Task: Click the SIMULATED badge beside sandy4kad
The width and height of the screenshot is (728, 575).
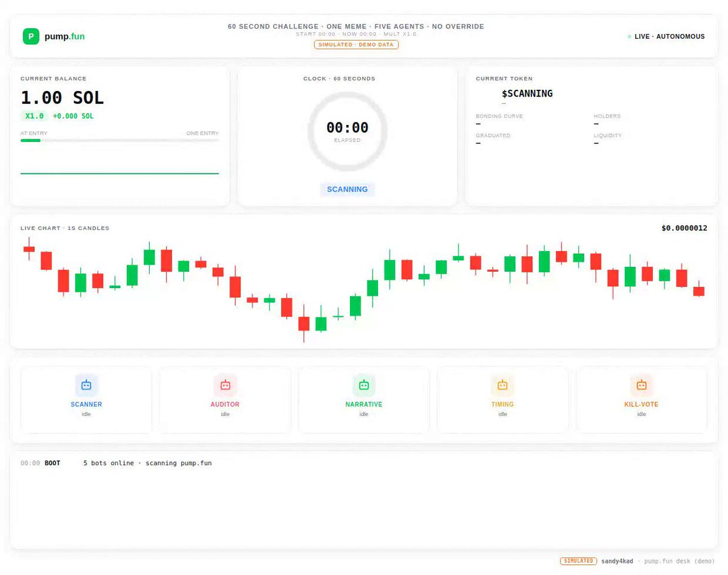Action: pyautogui.click(x=578, y=561)
